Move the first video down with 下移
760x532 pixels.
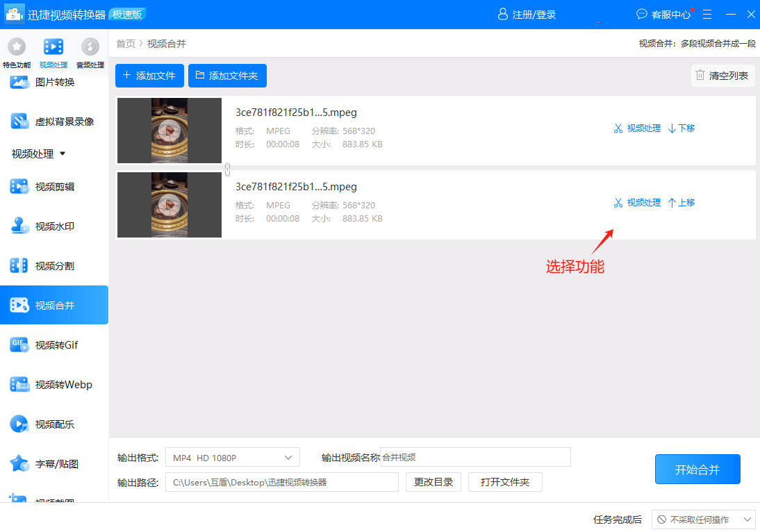681,128
